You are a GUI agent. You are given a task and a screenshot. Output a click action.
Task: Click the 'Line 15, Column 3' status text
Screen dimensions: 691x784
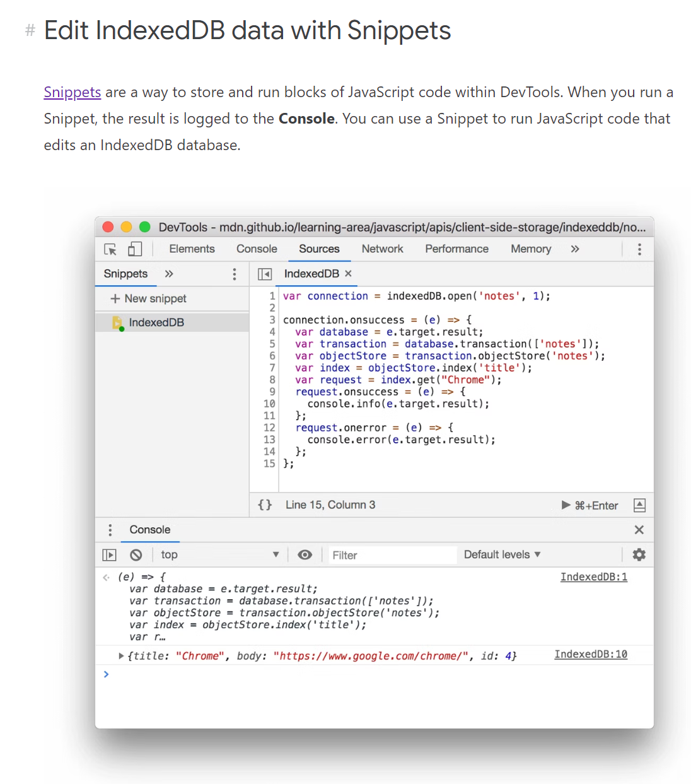click(330, 505)
